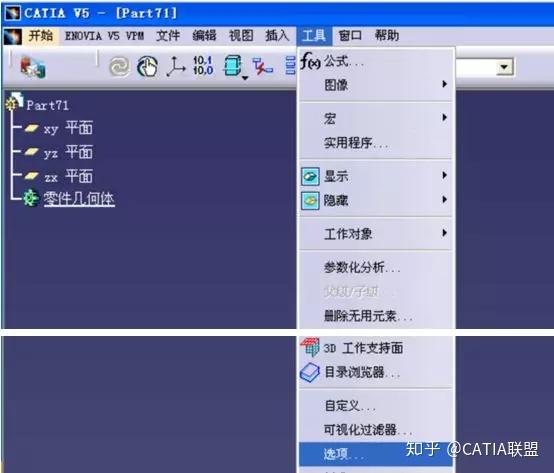Expand the arrow beside 图像
This screenshot has height=473, width=554.
tap(444, 84)
